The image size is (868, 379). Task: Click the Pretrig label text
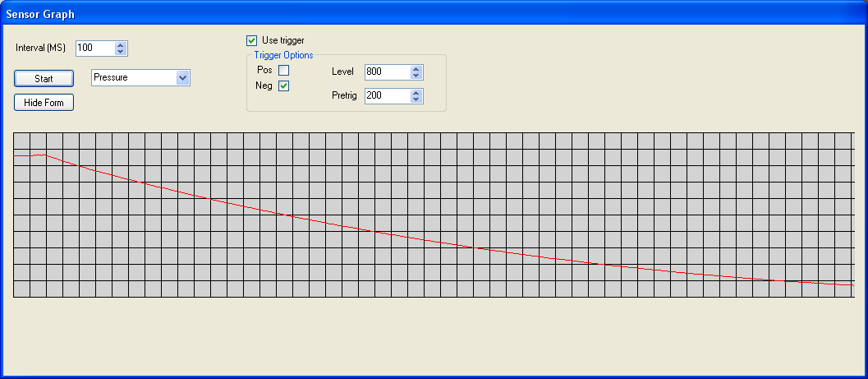(x=344, y=96)
